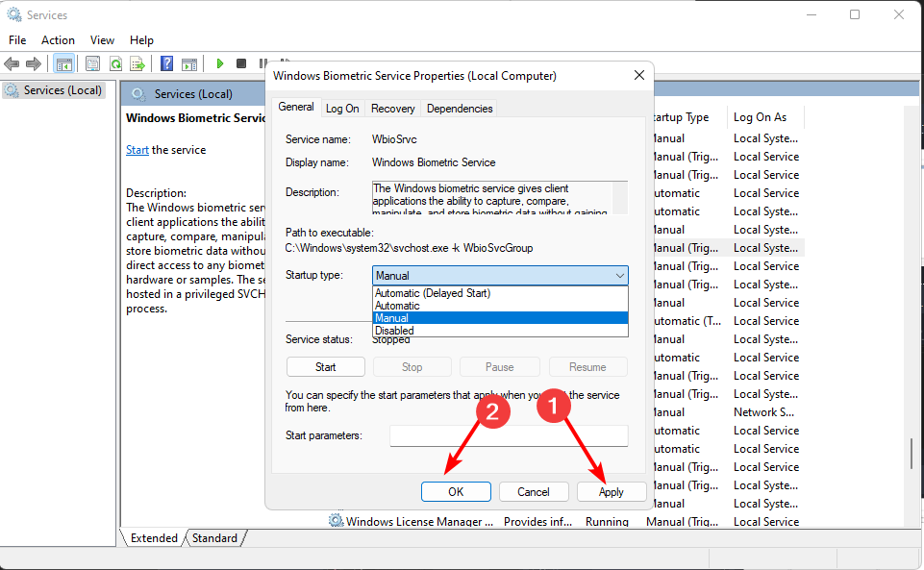This screenshot has height=570, width=924.
Task: Click Services (Local) header in details pane
Action: (193, 93)
